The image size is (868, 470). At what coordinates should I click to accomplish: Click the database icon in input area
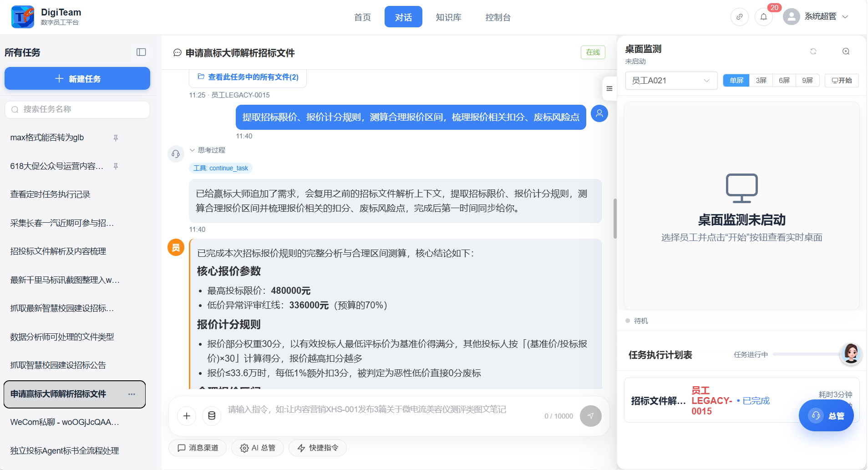[212, 416]
